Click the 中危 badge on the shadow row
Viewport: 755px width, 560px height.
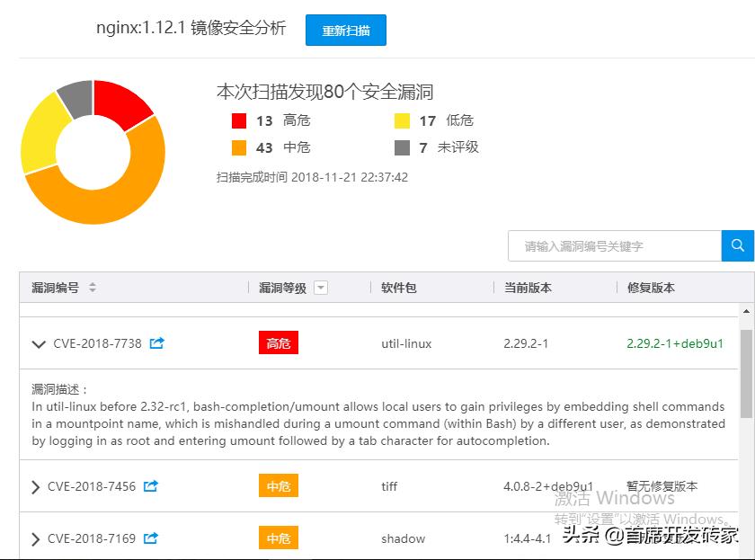coord(279,538)
